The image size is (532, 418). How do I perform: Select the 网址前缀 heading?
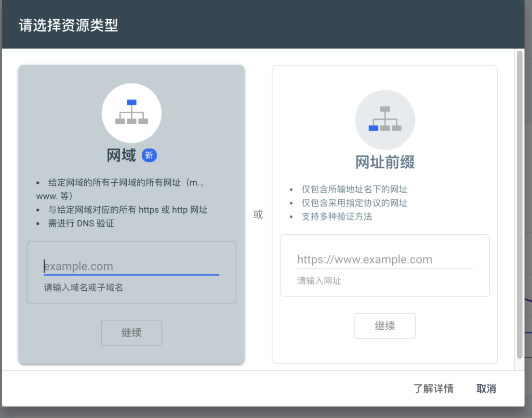385,162
